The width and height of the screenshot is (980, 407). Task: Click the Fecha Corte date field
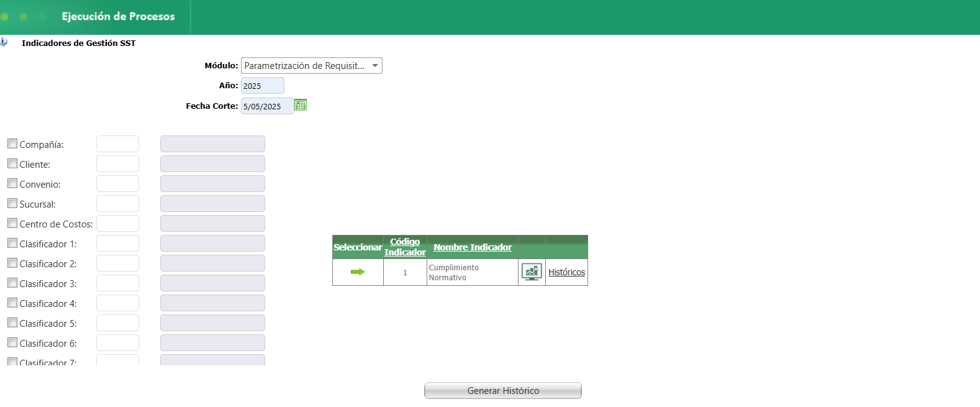click(267, 106)
